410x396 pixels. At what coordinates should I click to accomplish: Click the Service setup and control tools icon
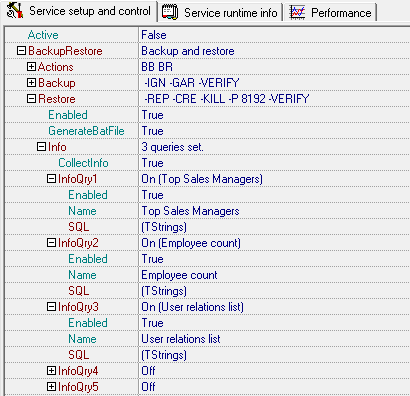pos(15,11)
